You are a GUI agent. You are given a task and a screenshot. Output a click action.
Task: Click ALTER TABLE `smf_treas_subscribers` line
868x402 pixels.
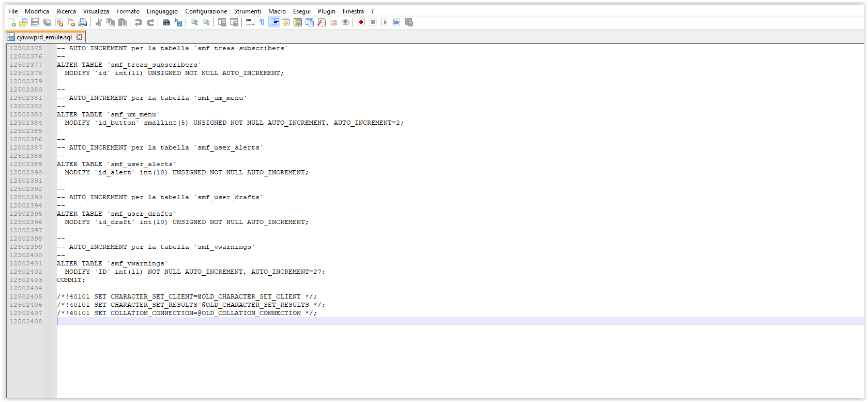tap(129, 65)
